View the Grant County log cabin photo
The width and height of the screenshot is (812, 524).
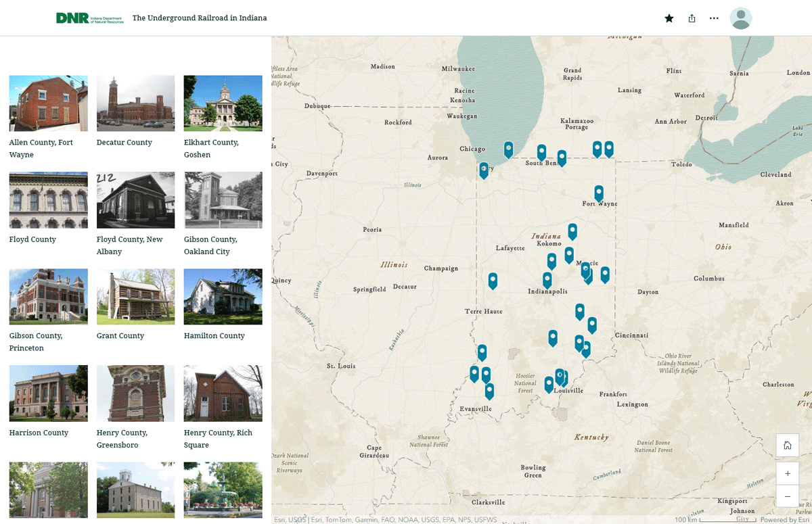tap(135, 296)
